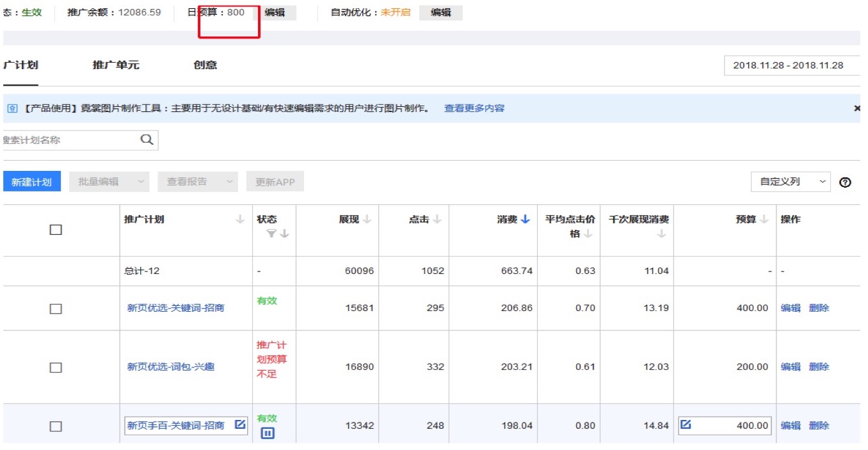Open the 查看更多内容 link
The height and width of the screenshot is (450, 868).
coord(474,109)
